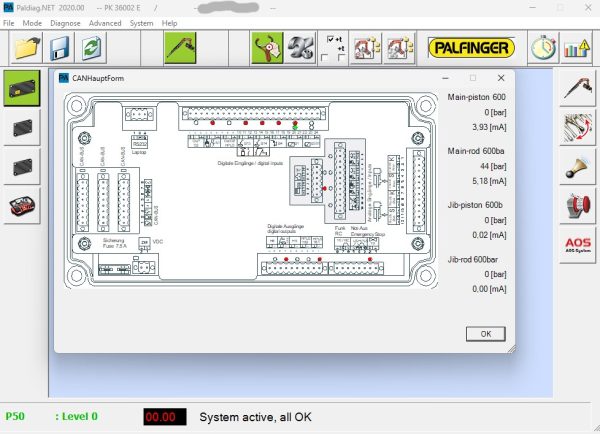Viewport: 600px width, 434px height.
Task: Click the floppy disk save icon
Action: (x=59, y=48)
